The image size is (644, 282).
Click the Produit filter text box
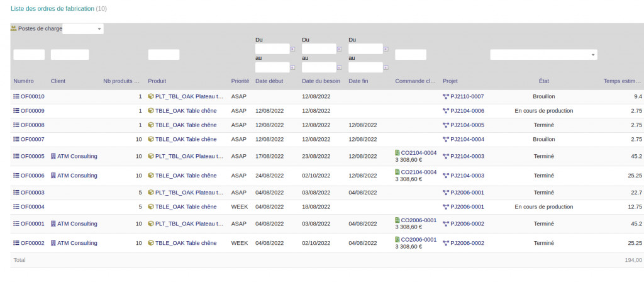pos(164,55)
